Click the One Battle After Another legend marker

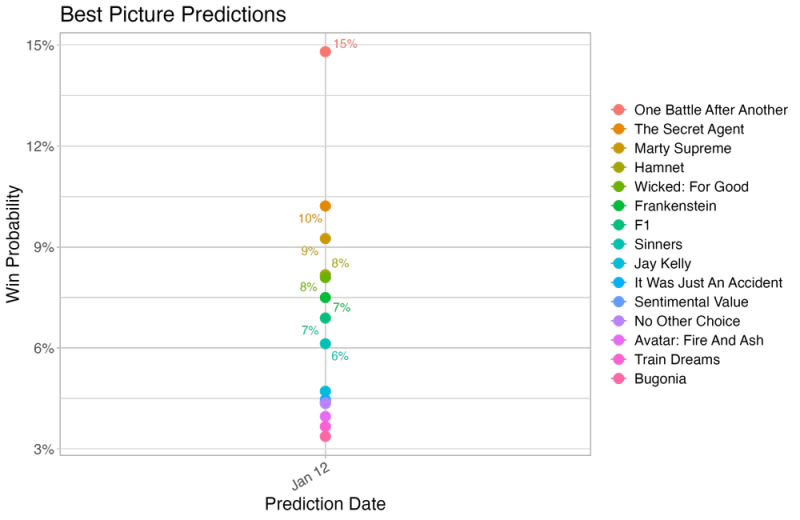click(x=618, y=110)
